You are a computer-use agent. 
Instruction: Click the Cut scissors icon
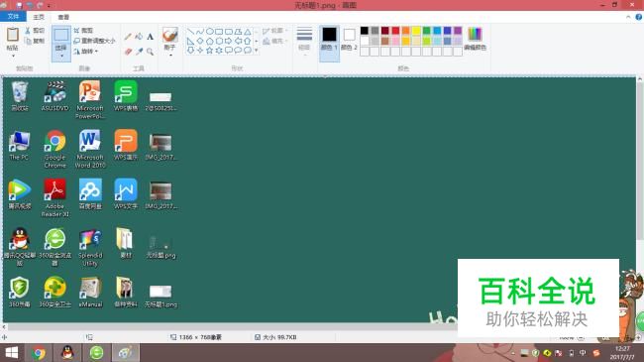click(28, 31)
